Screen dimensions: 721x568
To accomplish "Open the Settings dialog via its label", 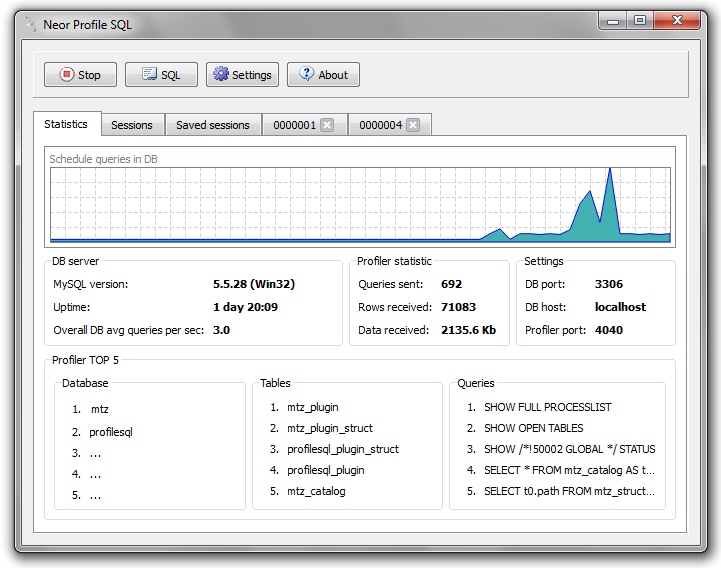I will (252, 75).
